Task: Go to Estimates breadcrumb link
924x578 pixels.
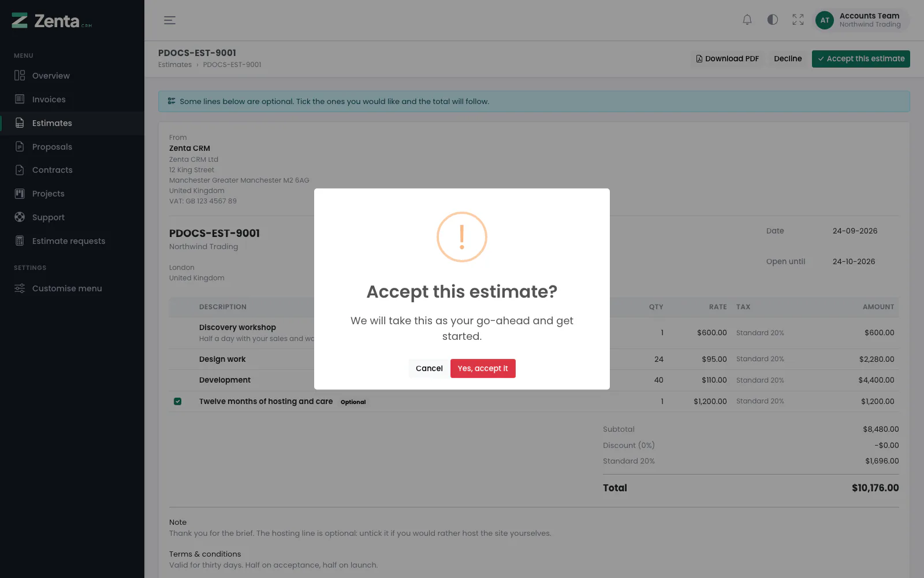Action: click(175, 65)
